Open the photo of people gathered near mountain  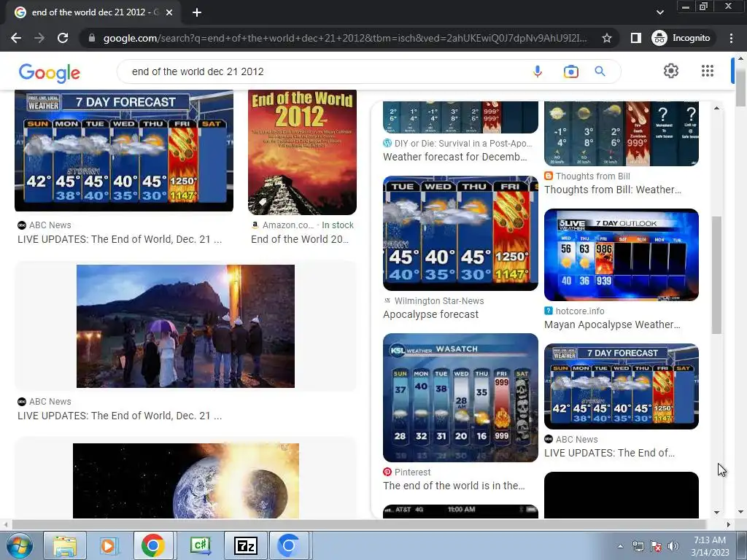(x=186, y=326)
